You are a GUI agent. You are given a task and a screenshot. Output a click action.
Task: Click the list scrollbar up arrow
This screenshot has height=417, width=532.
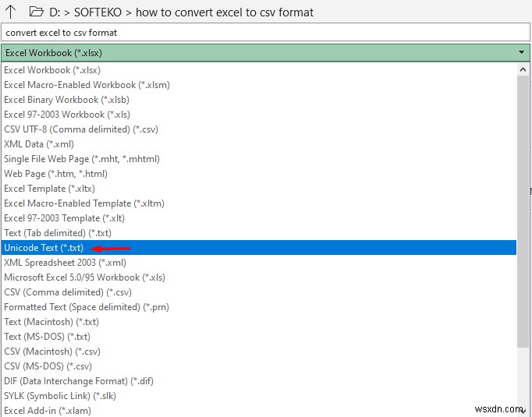(x=523, y=69)
